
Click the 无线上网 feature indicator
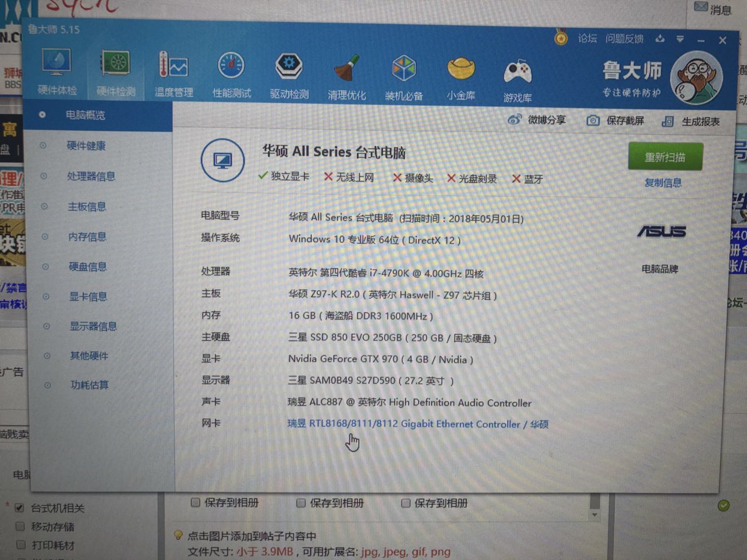coord(349,177)
